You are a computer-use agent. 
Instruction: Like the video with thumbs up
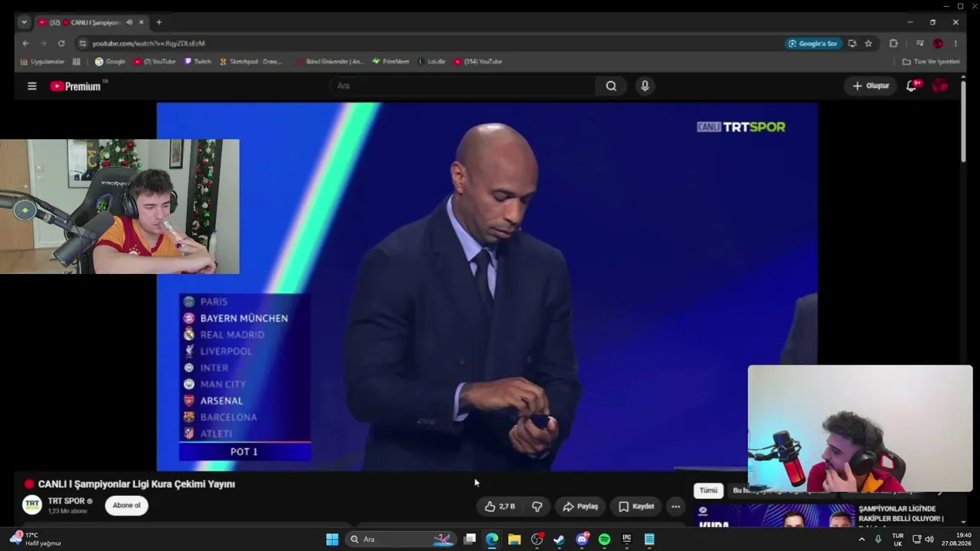499,506
